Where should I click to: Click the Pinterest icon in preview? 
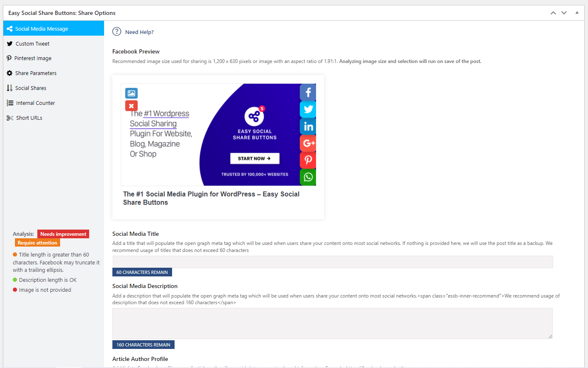click(308, 160)
